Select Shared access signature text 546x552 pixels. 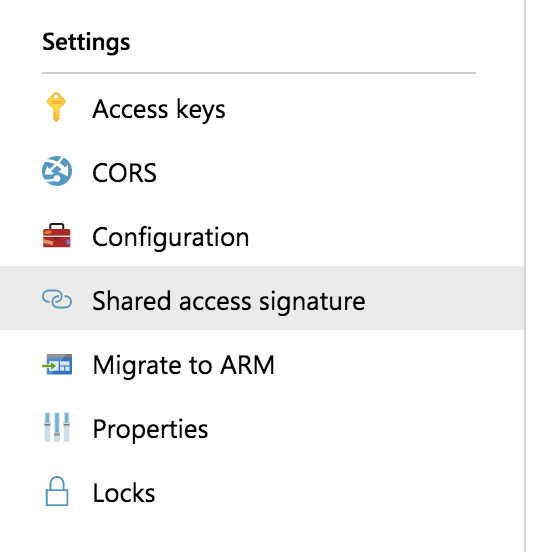(x=228, y=301)
